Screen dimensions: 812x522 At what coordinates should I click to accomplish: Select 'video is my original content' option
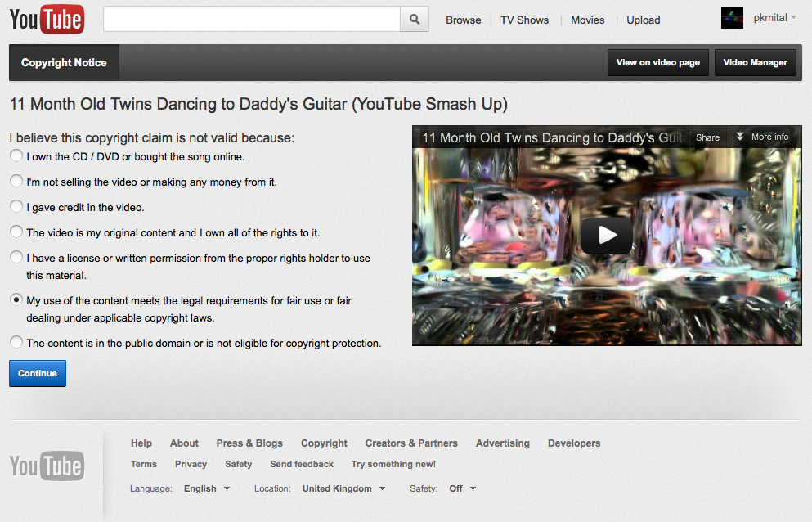(16, 232)
